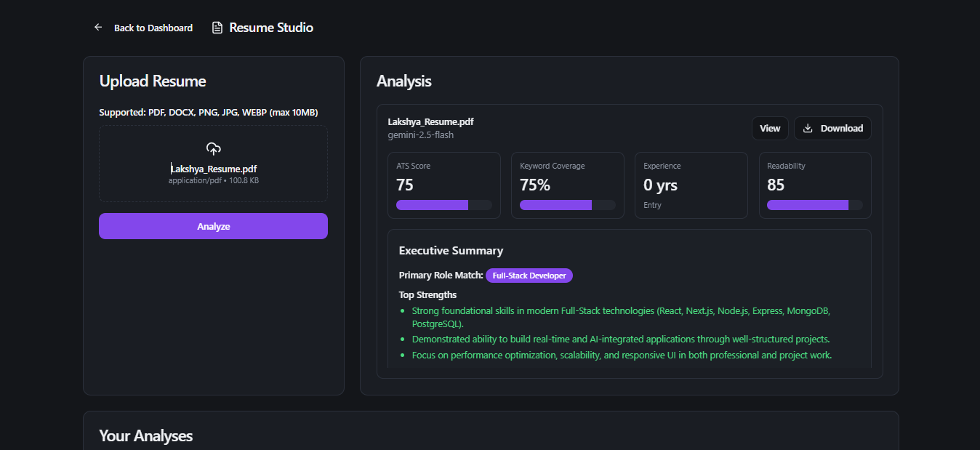Screen dimensions: 980x450
Task: Click the dashed upload drop zone
Action: (213, 164)
